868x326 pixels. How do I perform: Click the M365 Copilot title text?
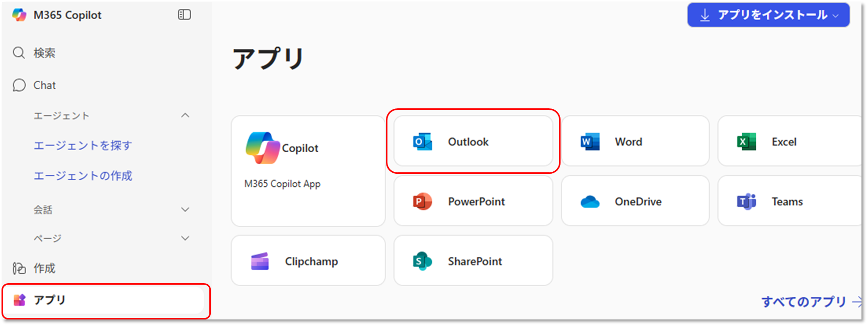coord(67,15)
